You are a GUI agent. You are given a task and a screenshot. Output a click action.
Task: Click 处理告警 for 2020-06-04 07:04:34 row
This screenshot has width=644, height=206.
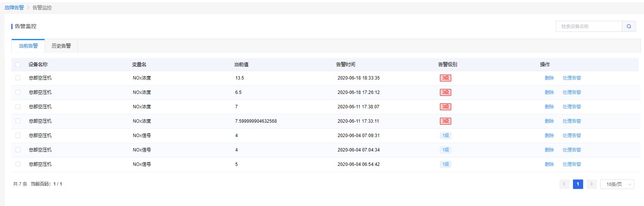click(572, 150)
